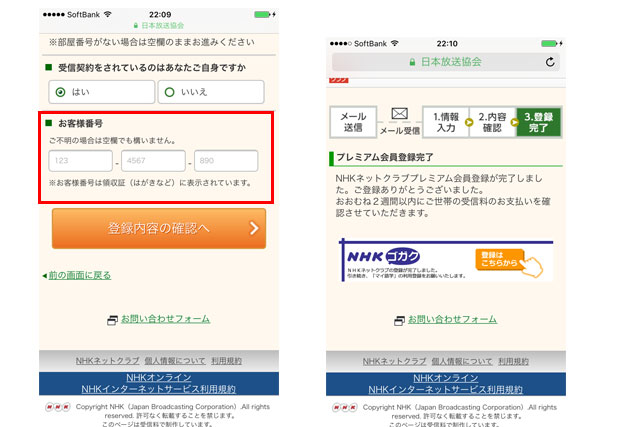Open NHKネットクラブ footer link on right screen
The height and width of the screenshot is (427, 640).
point(394,361)
